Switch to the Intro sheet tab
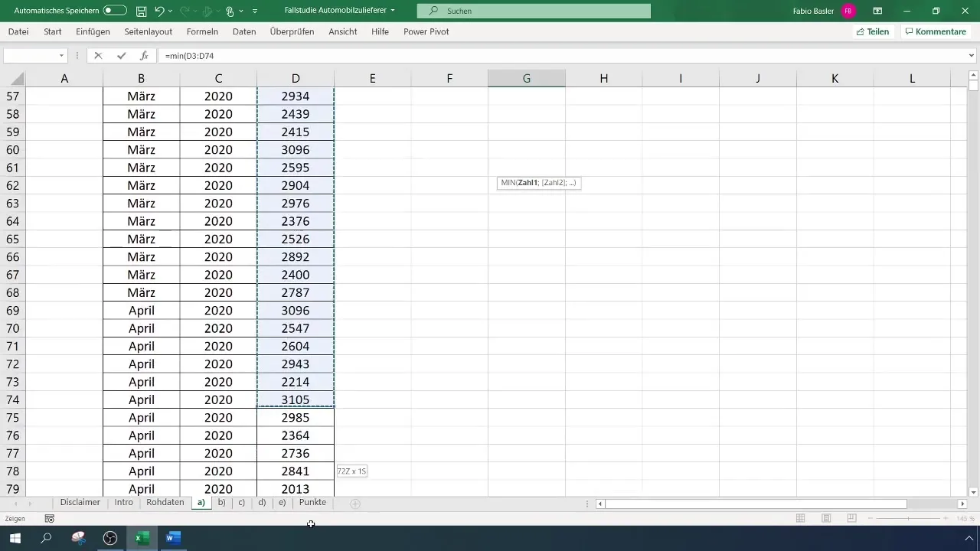 point(124,502)
